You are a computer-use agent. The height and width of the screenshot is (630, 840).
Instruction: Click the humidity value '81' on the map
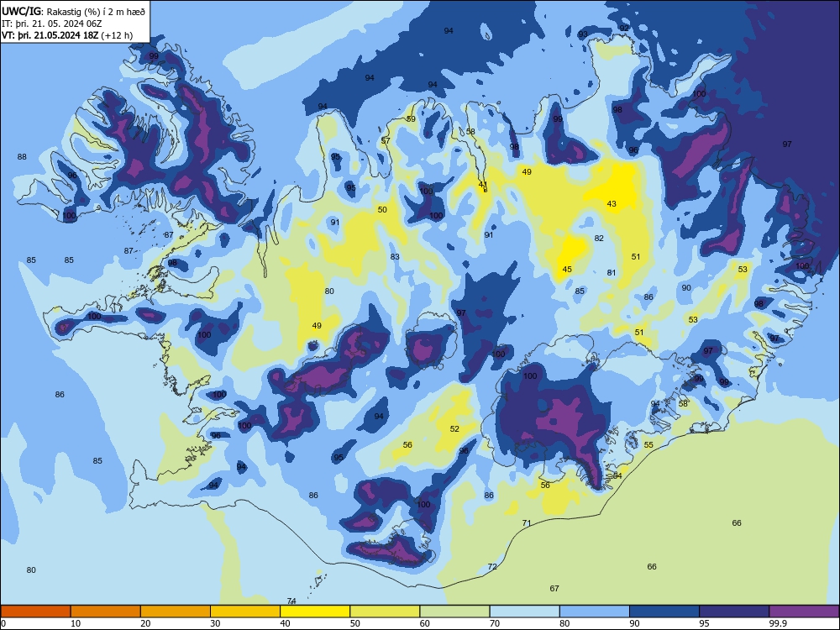coord(612,273)
